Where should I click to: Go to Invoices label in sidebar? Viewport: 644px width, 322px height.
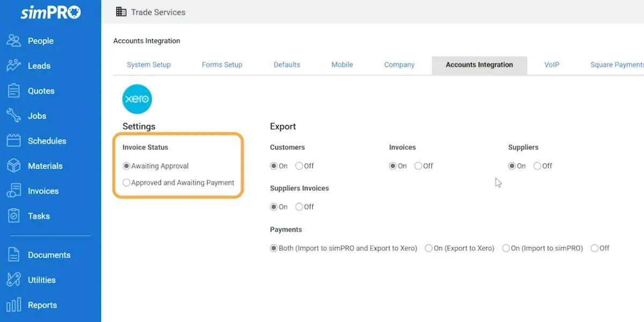click(x=43, y=191)
